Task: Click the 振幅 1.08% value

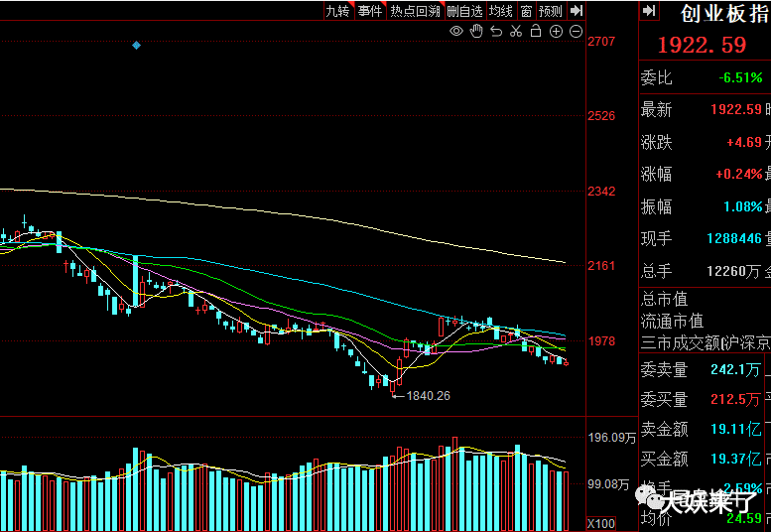Action: [x=743, y=206]
